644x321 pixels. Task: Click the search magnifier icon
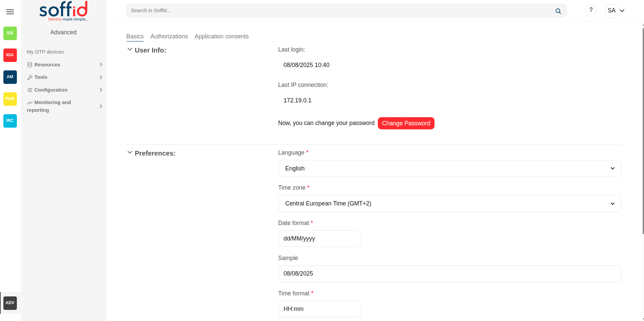click(558, 11)
